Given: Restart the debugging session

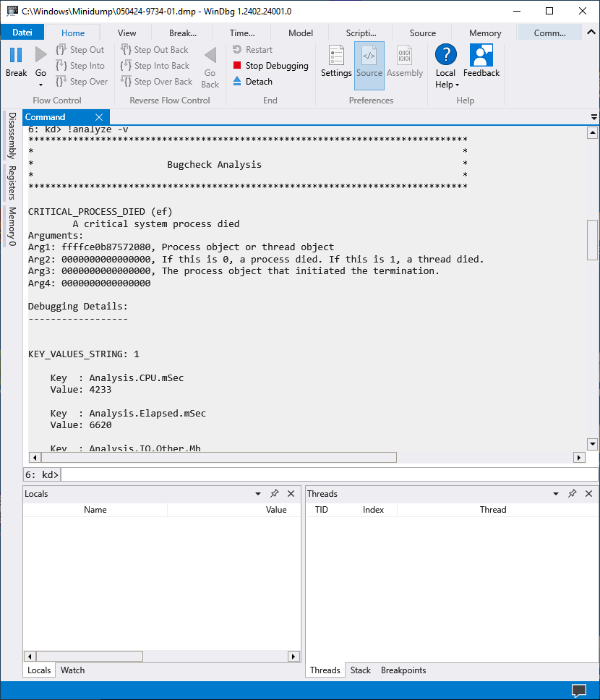Looking at the screenshot, I should pyautogui.click(x=253, y=50).
